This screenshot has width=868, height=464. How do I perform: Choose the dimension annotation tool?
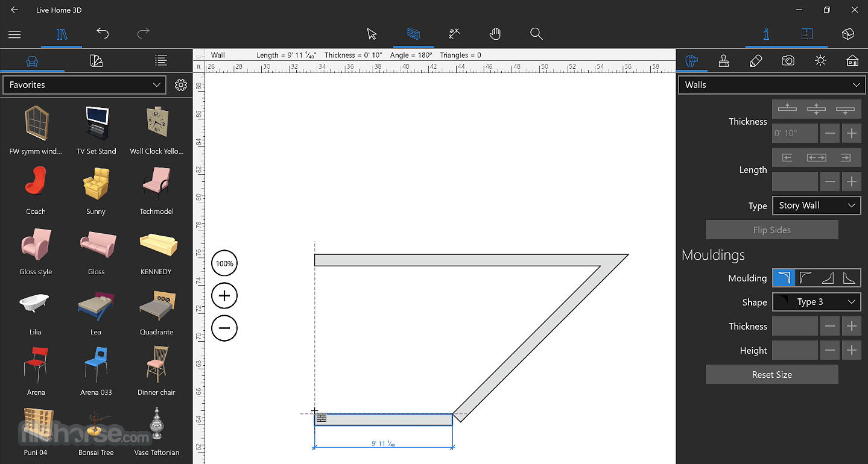point(454,34)
